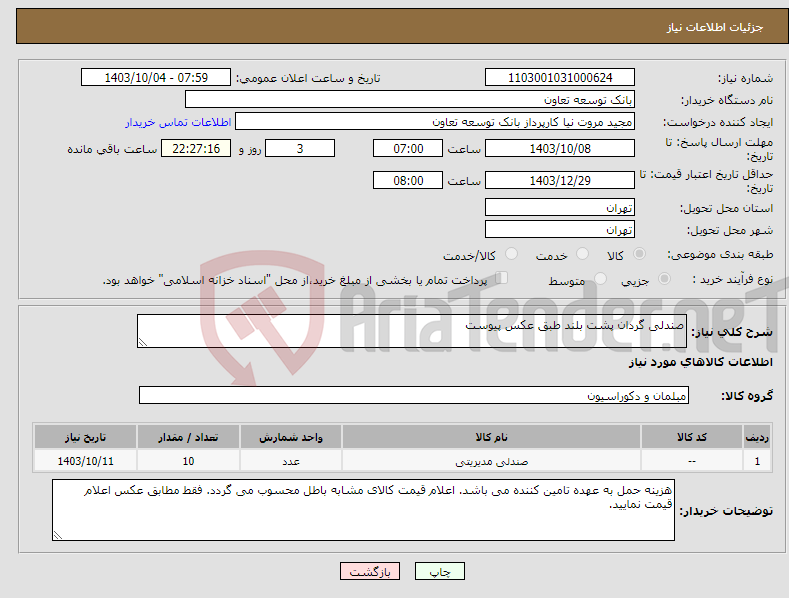Click the صندلی مدیریتی table cell
Screen dimensions: 789x598
[x=491, y=461]
